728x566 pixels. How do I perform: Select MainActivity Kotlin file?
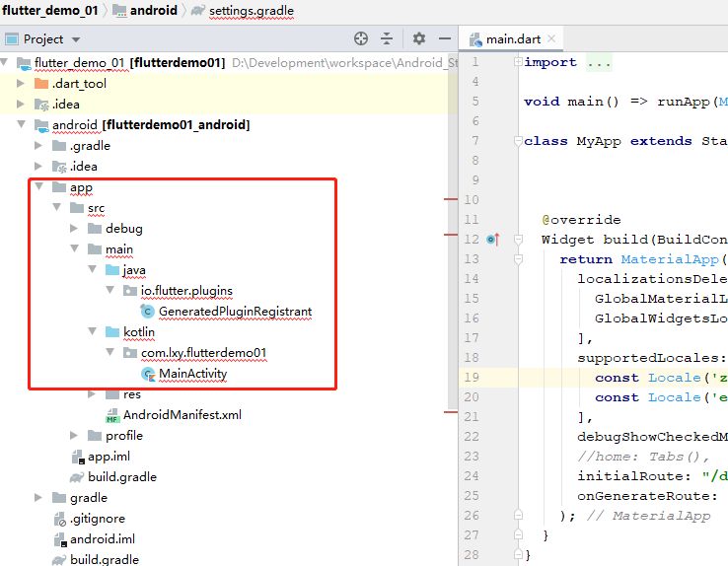(192, 374)
